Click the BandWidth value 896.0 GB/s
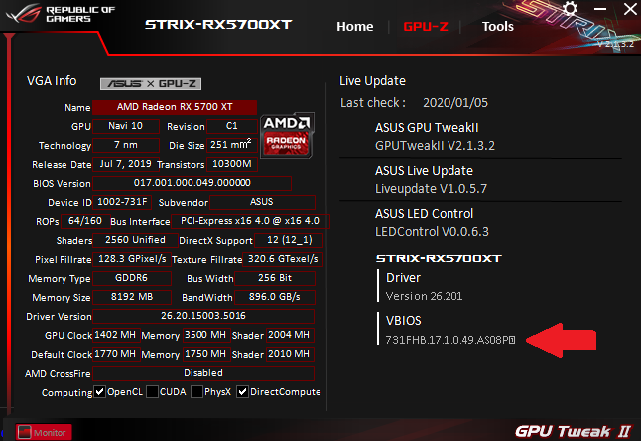641x441 pixels. [275, 297]
